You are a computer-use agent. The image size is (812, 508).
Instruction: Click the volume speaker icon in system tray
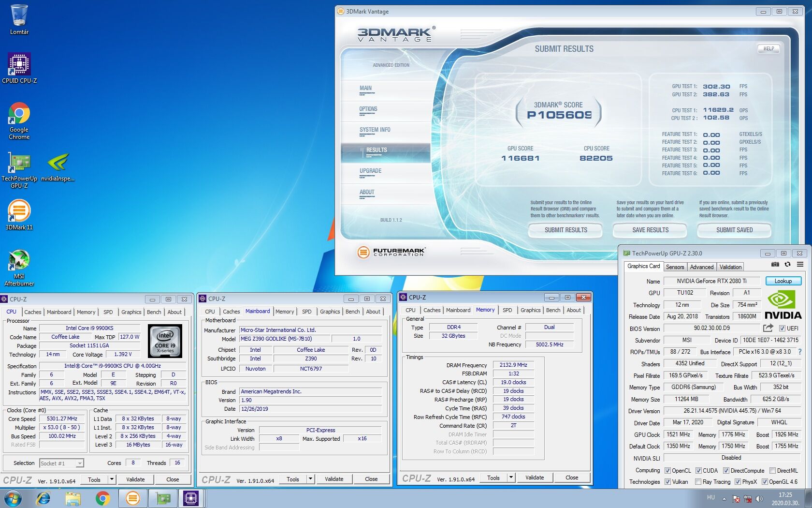(759, 498)
